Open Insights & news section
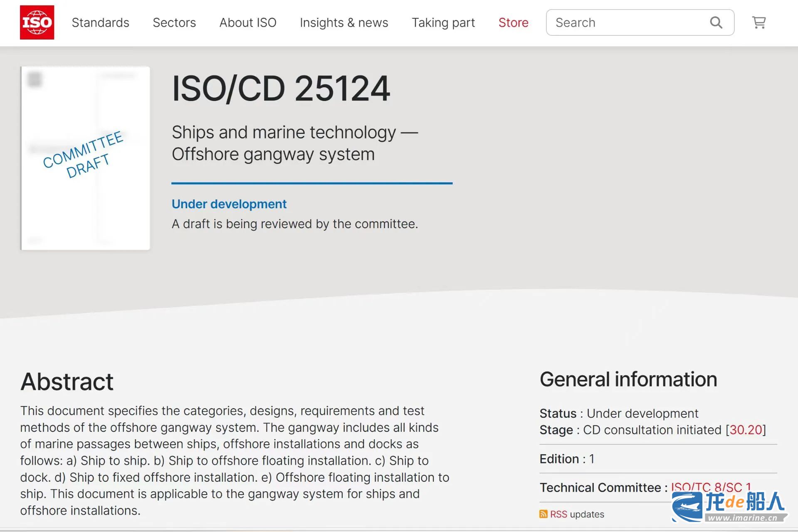Screen dimensions: 798x532 344,22
